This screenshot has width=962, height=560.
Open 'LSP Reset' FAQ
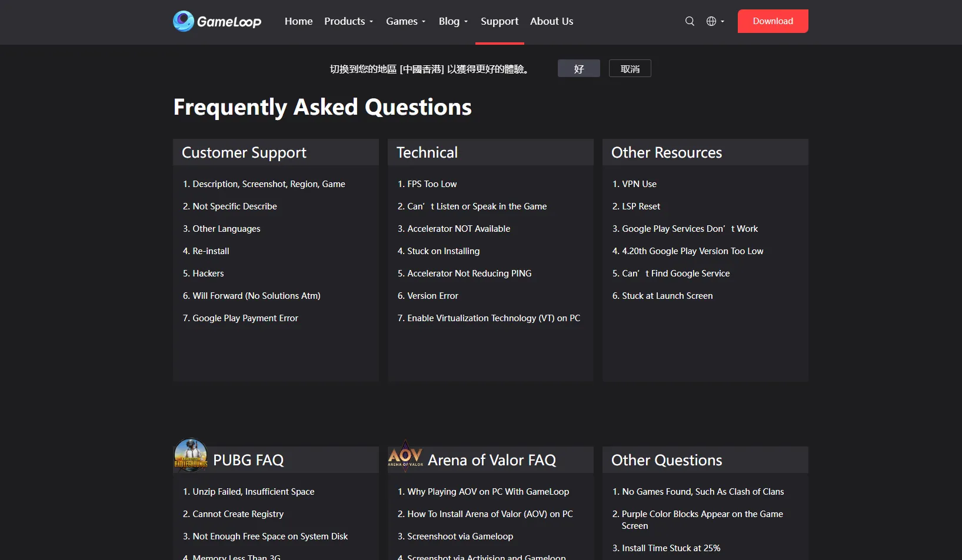pos(637,206)
